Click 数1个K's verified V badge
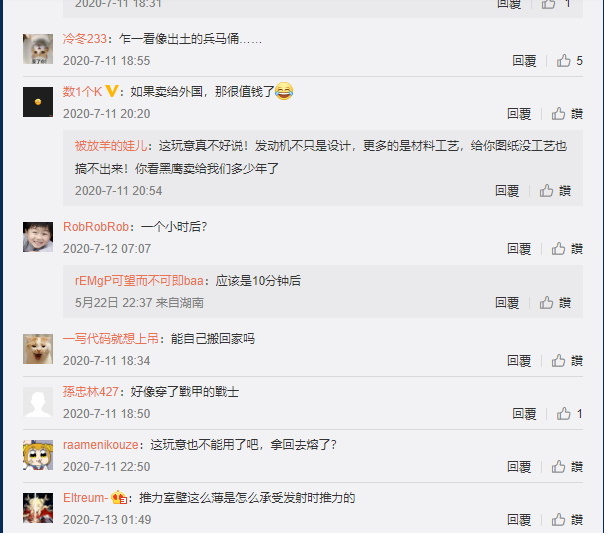This screenshot has width=604, height=533. pos(112,91)
